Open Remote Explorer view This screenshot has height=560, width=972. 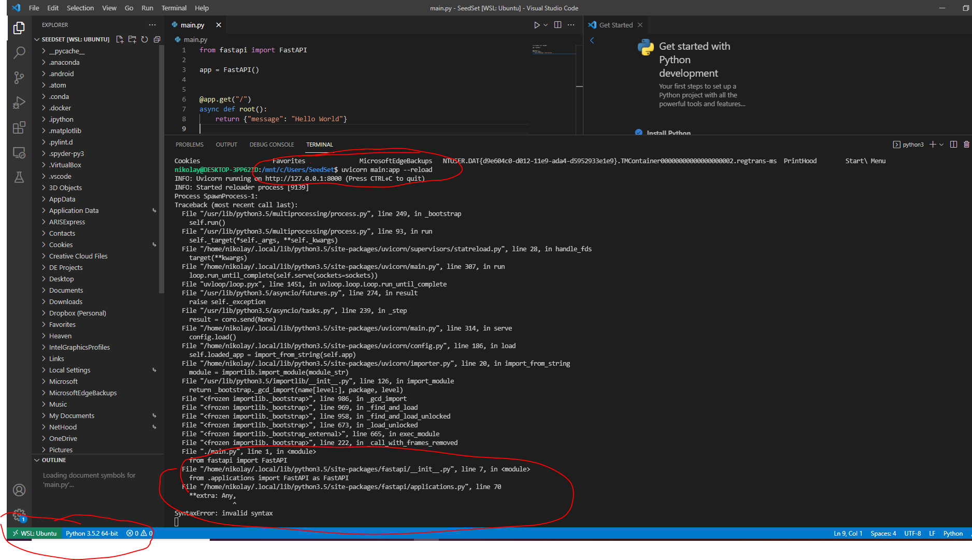(x=19, y=152)
